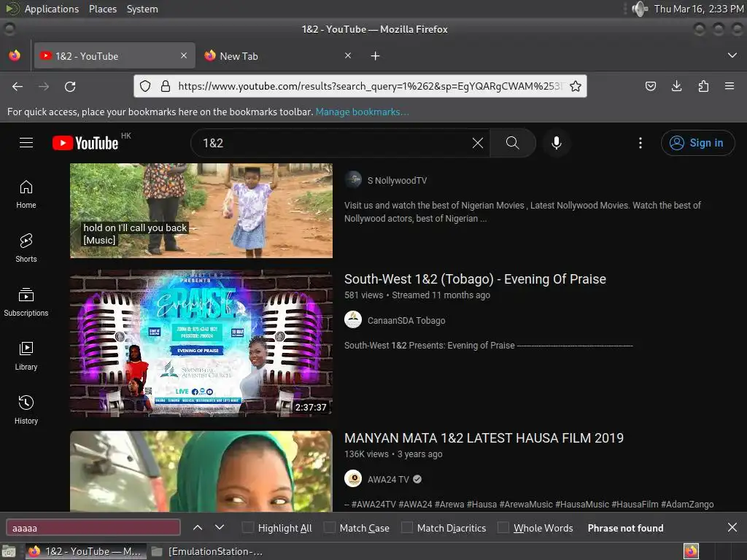Open Firefox extensions menu
Image resolution: width=747 pixels, height=560 pixels.
703,86
